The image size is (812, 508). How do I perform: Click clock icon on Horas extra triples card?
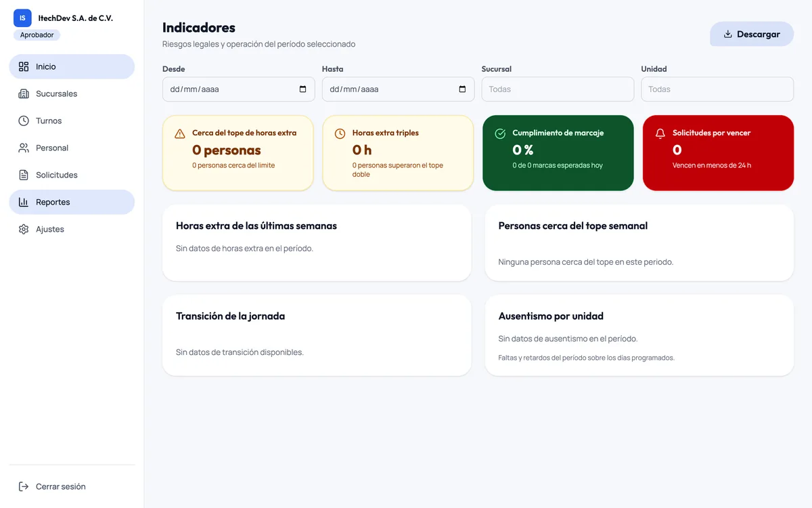(340, 134)
